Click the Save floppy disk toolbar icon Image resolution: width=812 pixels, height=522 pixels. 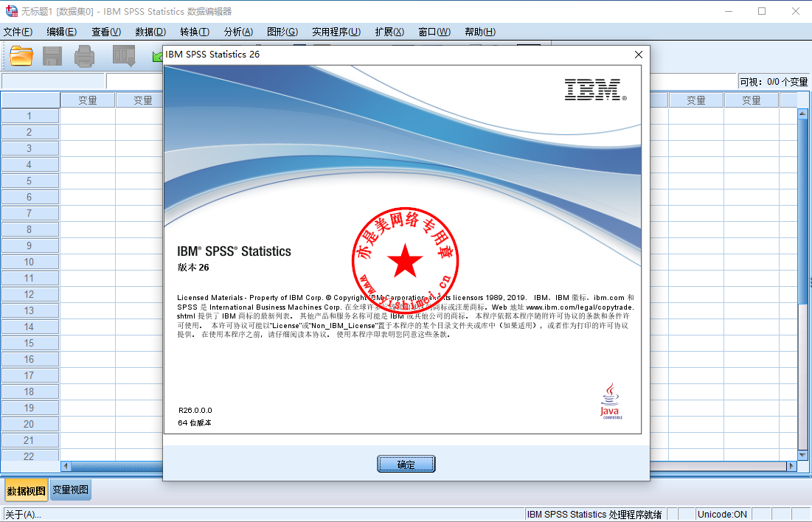point(52,56)
